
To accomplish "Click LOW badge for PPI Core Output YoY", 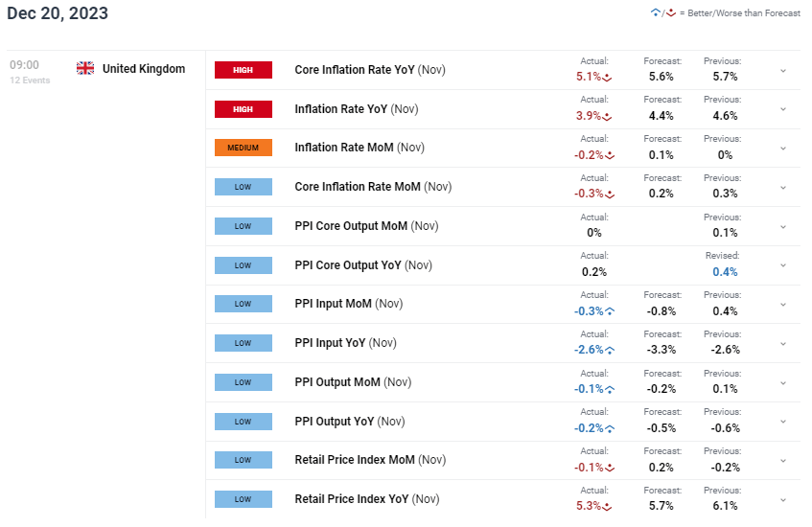I will [244, 265].
